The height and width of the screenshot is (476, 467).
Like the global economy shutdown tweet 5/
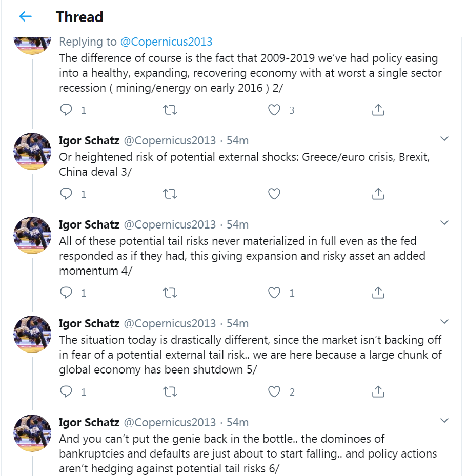[x=274, y=391]
